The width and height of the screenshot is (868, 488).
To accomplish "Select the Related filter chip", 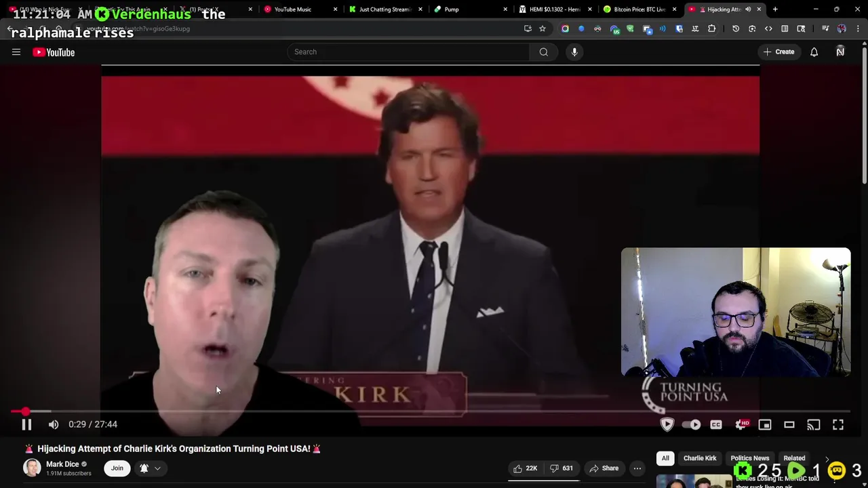I will pyautogui.click(x=794, y=458).
